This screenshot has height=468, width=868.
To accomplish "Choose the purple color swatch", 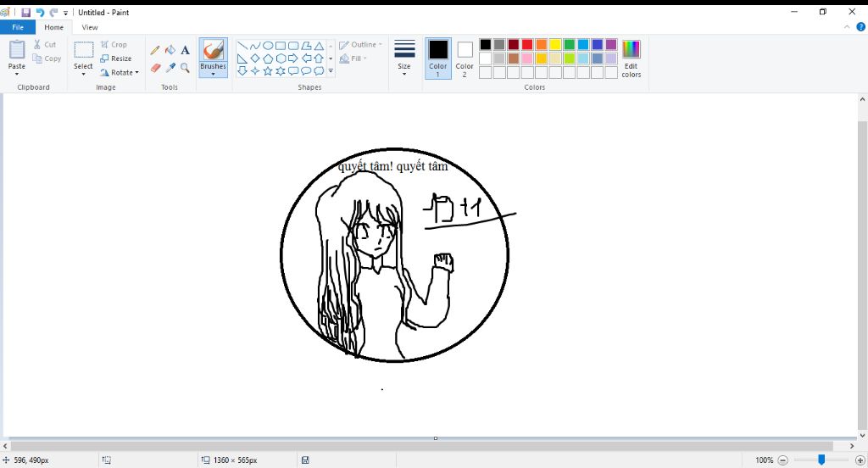I will [611, 44].
